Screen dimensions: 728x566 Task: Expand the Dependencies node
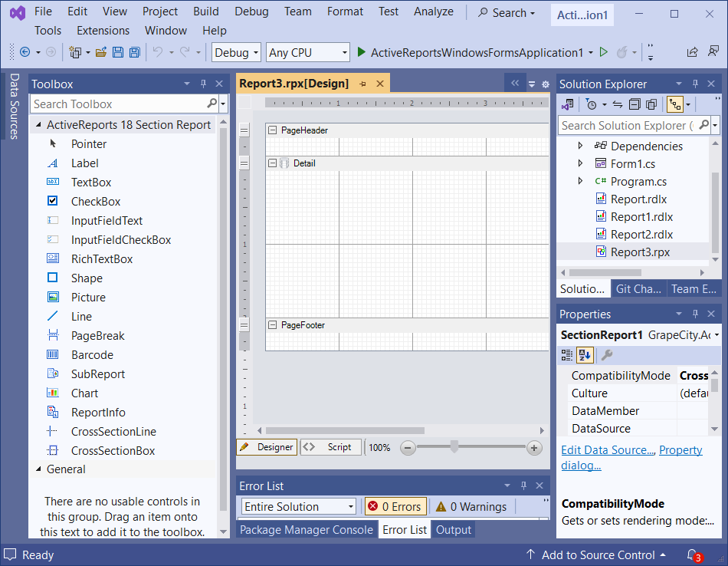pos(580,146)
